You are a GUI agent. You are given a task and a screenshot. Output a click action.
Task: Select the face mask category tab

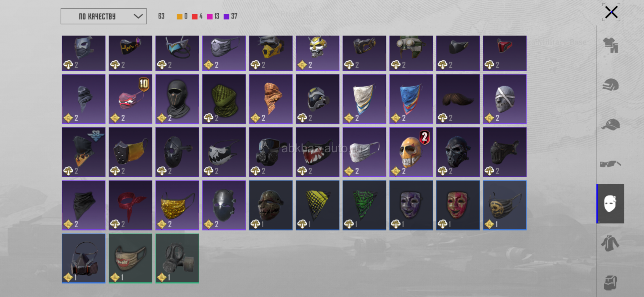pos(610,203)
